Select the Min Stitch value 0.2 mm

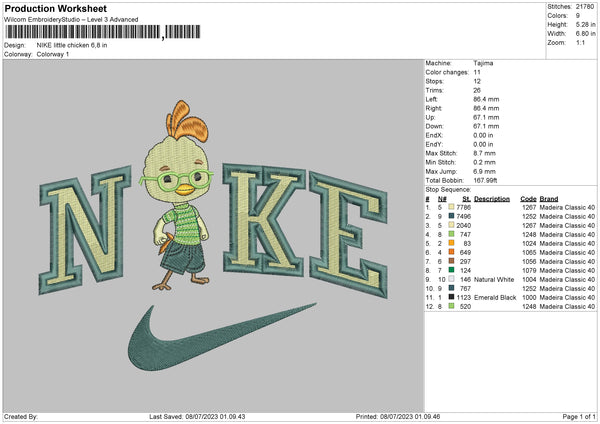point(484,162)
